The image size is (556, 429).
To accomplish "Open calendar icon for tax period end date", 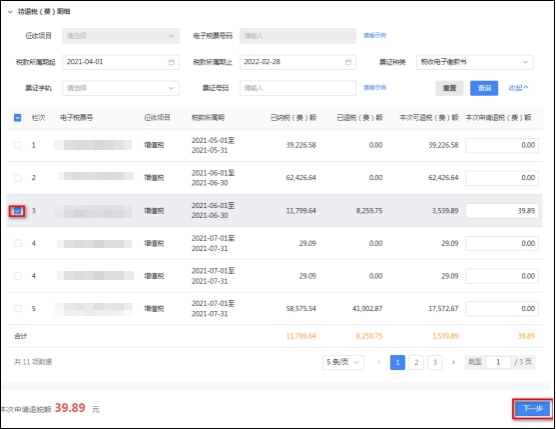I will [348, 62].
